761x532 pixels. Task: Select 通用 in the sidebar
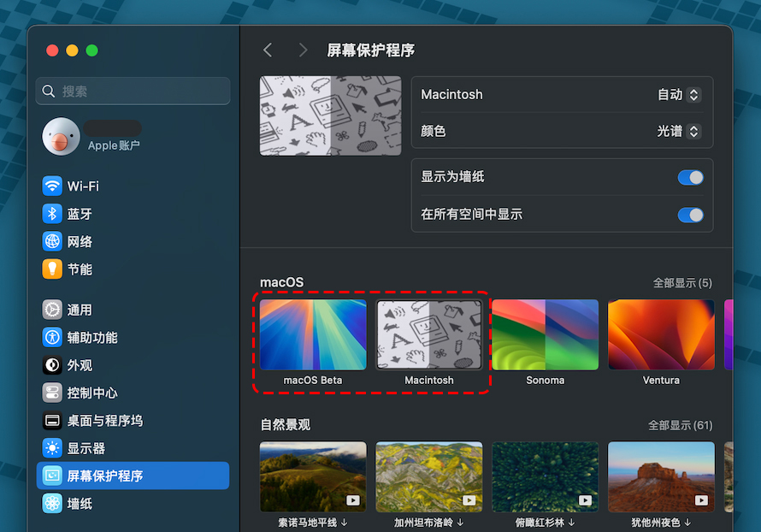pos(133,310)
